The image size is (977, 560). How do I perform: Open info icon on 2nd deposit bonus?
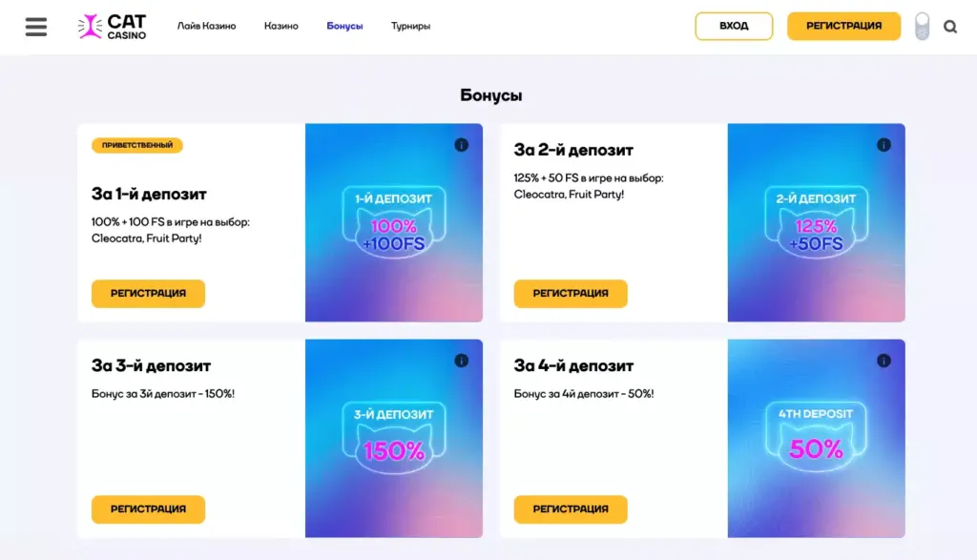coord(883,145)
